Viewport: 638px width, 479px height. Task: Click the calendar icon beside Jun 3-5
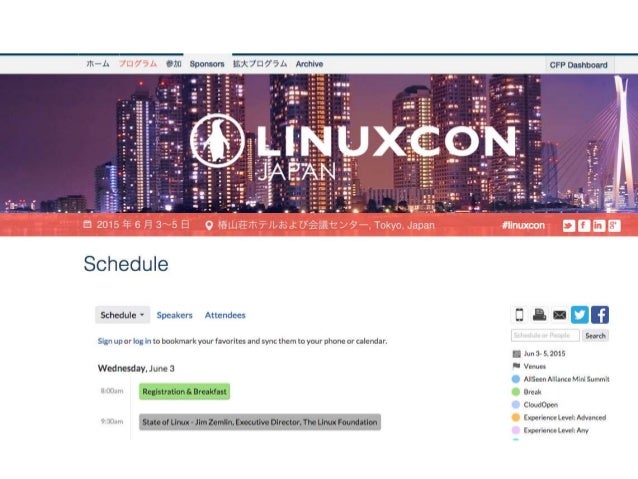pyautogui.click(x=516, y=354)
